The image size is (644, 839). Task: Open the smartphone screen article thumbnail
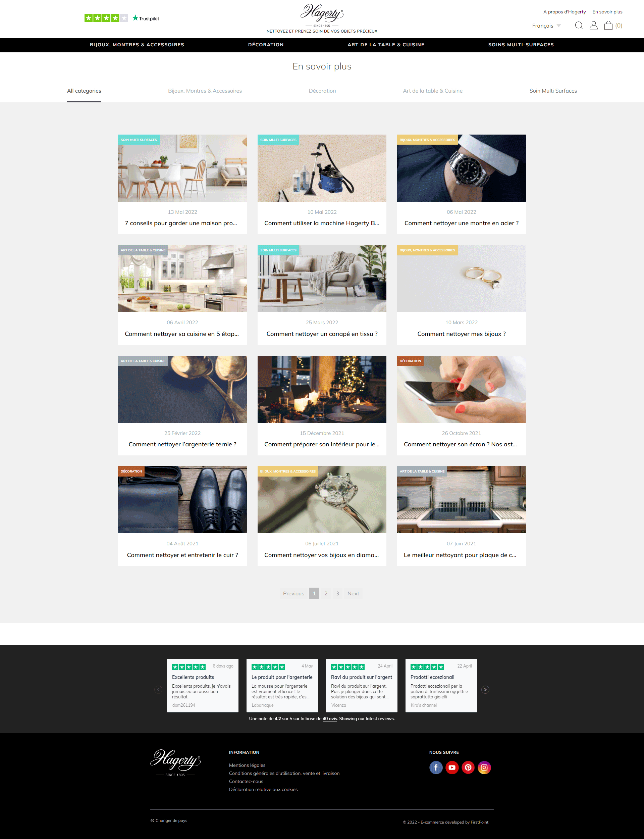[x=461, y=389]
